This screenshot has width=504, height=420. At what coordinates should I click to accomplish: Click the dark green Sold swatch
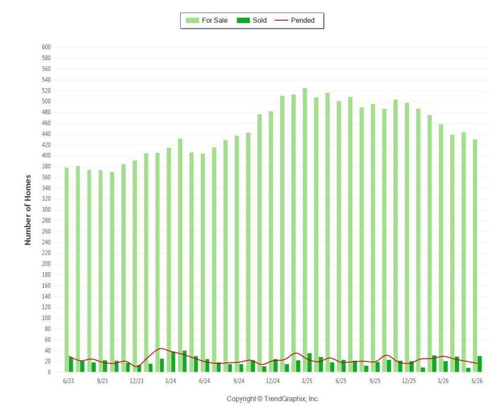tap(243, 20)
